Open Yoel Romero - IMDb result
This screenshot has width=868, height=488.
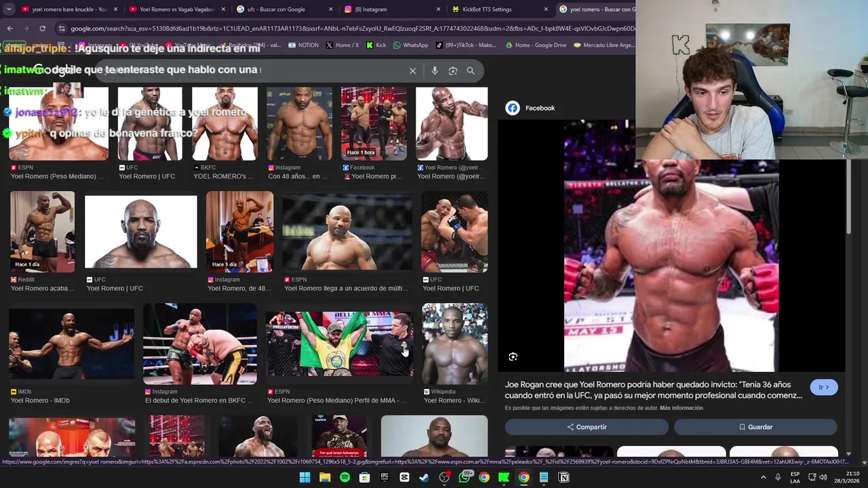tap(40, 401)
